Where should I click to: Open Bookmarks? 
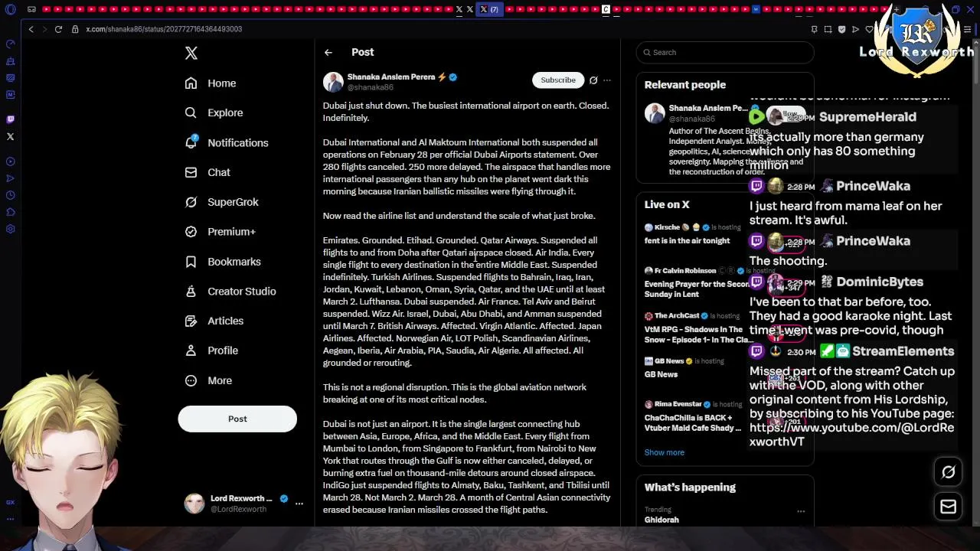223,262
